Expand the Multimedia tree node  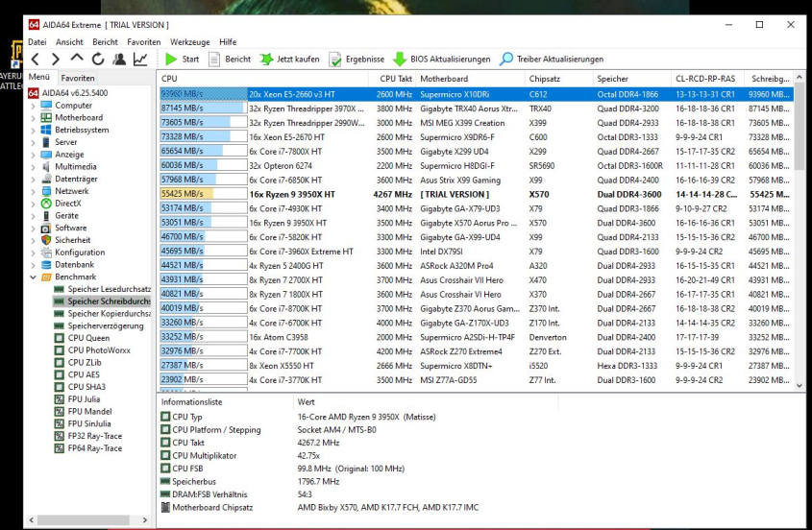(33, 167)
